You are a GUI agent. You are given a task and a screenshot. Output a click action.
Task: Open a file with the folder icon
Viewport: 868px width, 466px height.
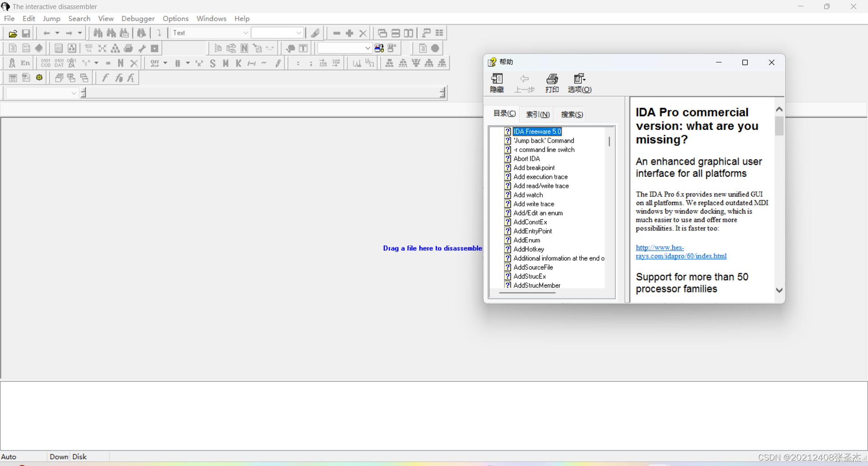(x=13, y=33)
